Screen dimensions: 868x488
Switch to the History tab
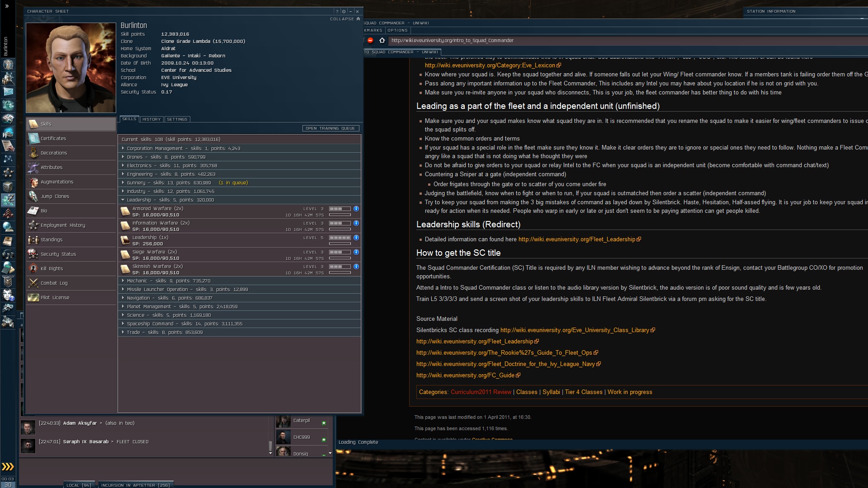[151, 119]
